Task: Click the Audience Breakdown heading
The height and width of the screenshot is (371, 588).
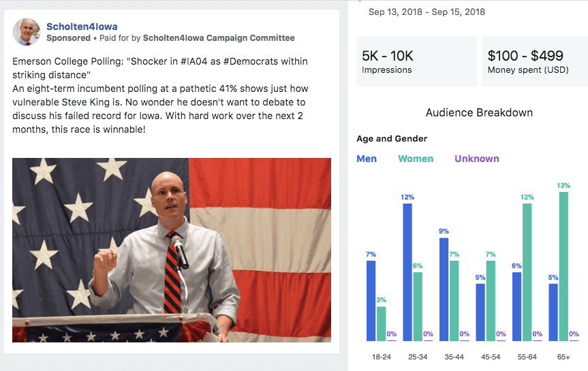Action: tap(479, 112)
